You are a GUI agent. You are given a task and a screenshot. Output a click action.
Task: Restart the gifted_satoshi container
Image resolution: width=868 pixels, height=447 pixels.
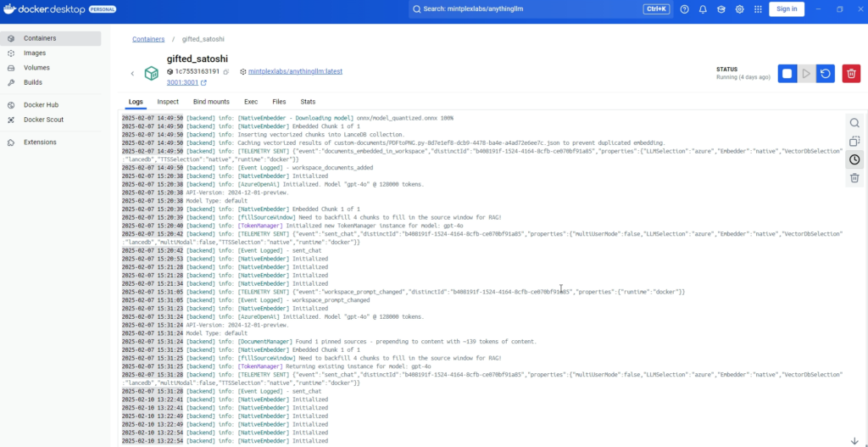[826, 74]
